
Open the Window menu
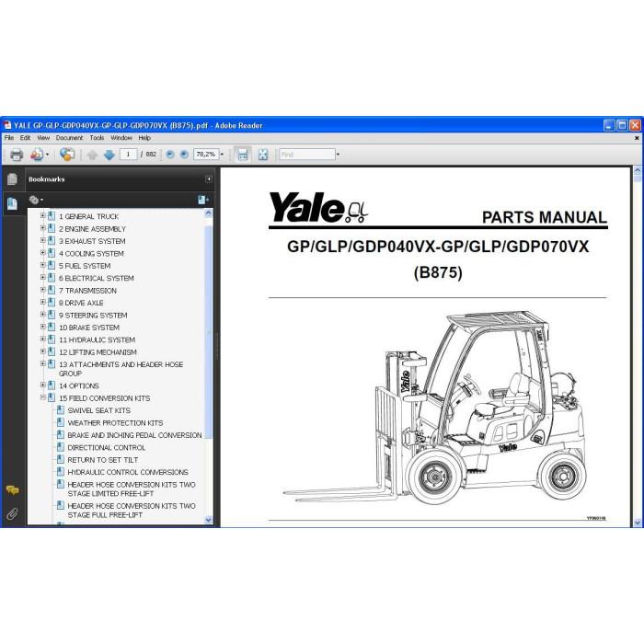121,138
